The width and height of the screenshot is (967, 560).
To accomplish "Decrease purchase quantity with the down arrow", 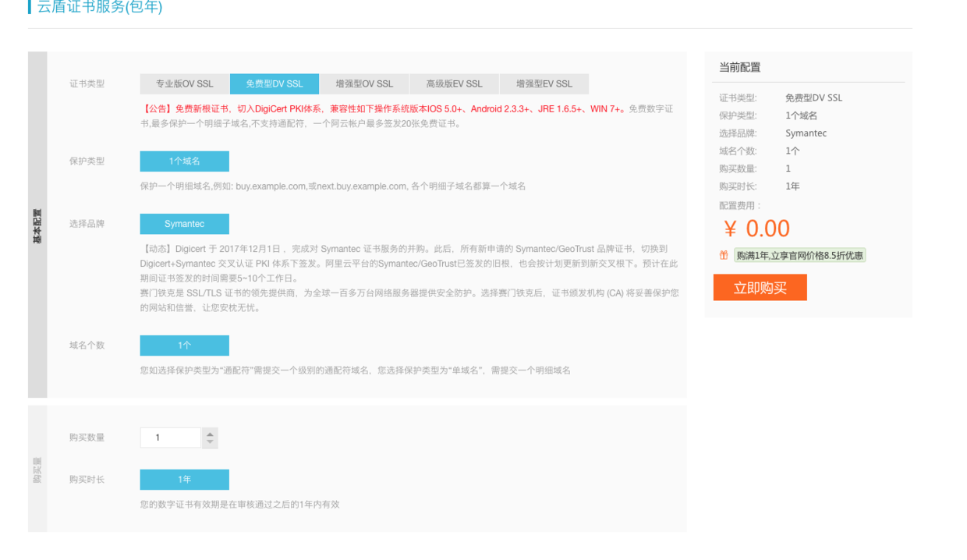I will click(210, 443).
